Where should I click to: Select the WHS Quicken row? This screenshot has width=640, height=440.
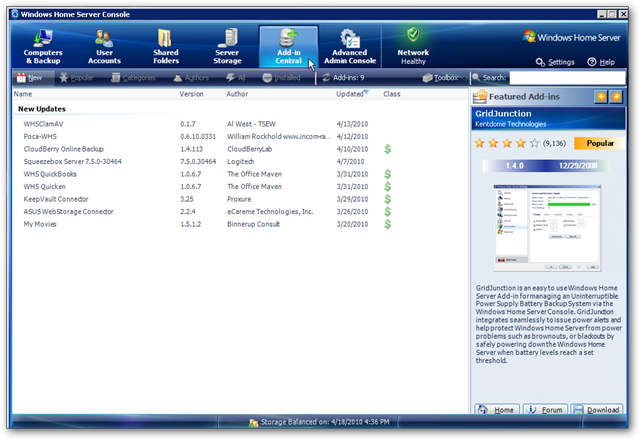(x=240, y=187)
